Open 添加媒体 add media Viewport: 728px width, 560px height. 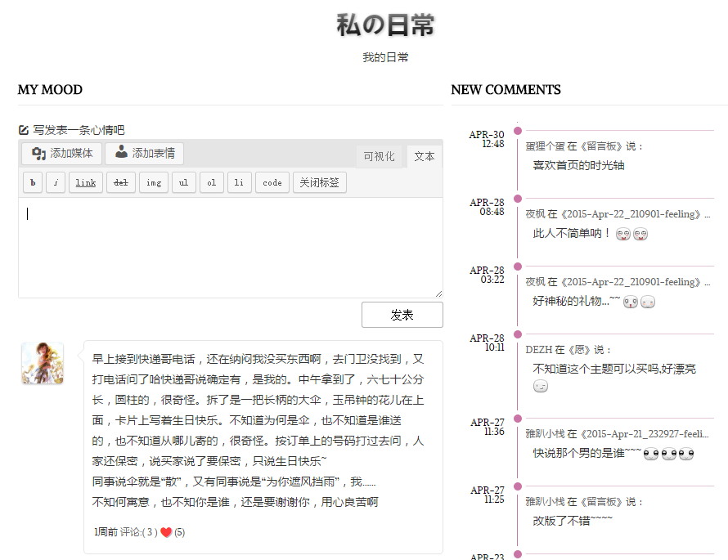(62, 154)
